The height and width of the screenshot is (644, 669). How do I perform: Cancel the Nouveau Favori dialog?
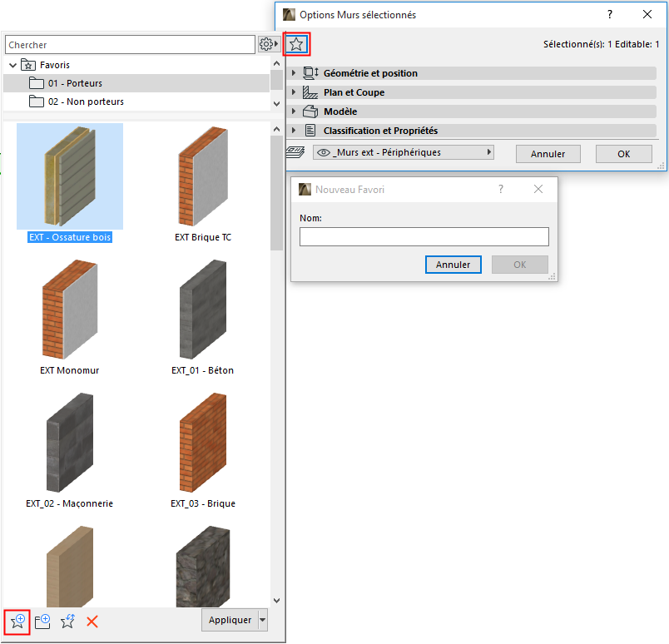tap(453, 264)
